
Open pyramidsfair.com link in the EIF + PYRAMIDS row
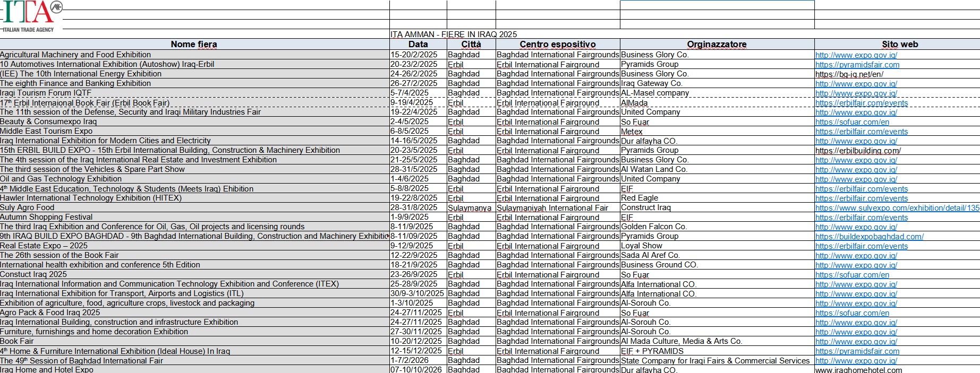pos(857,351)
